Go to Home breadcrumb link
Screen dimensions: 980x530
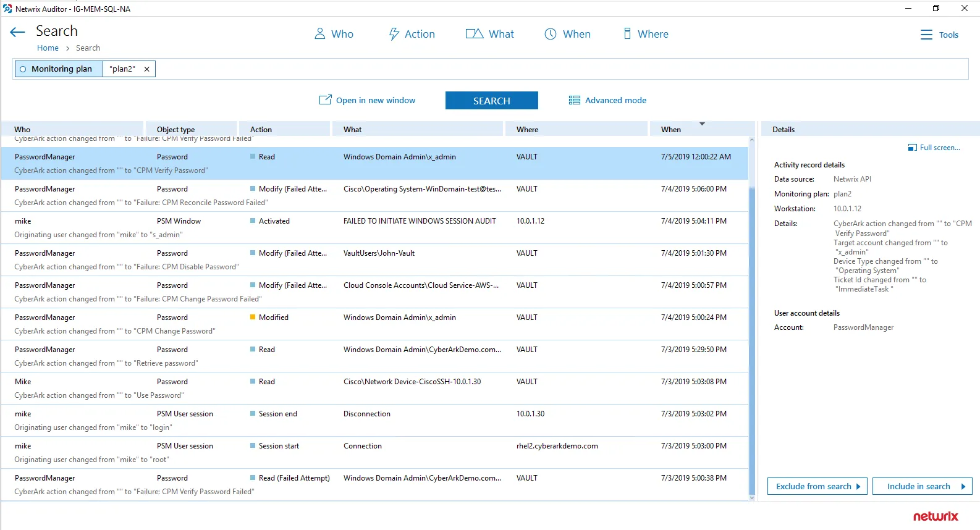48,48
